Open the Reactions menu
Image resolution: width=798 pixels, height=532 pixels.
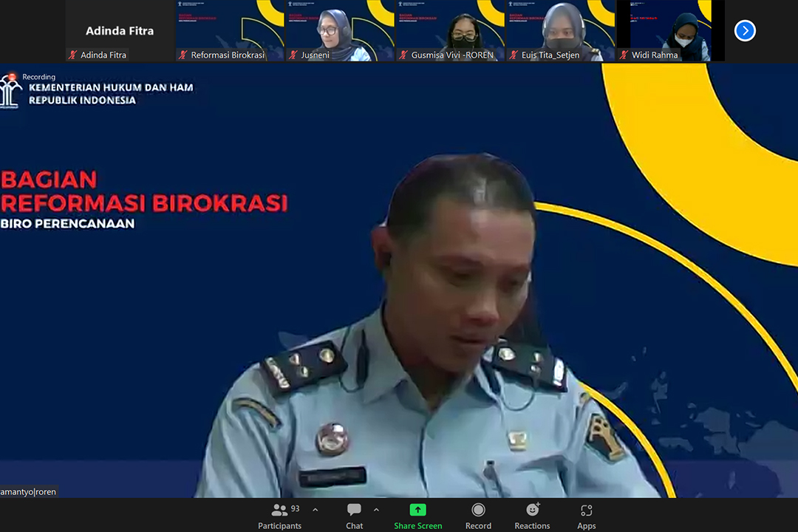pos(532,515)
